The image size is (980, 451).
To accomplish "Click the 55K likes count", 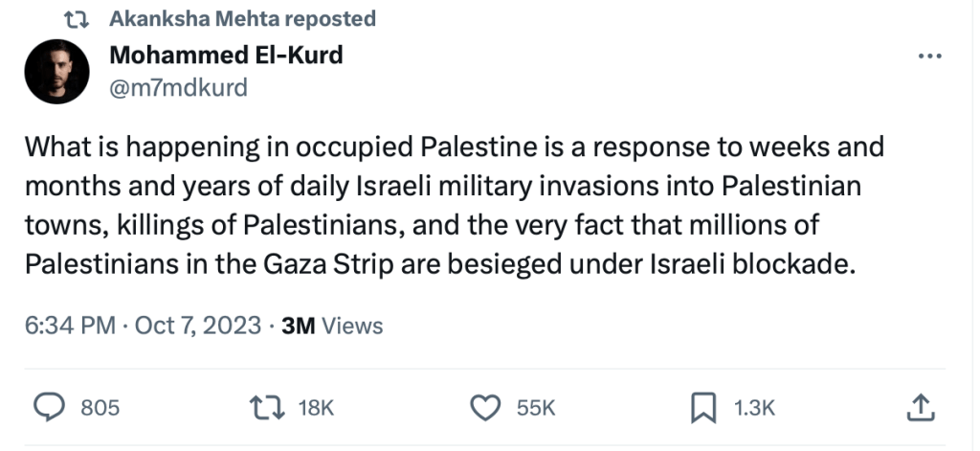I will tap(535, 409).
